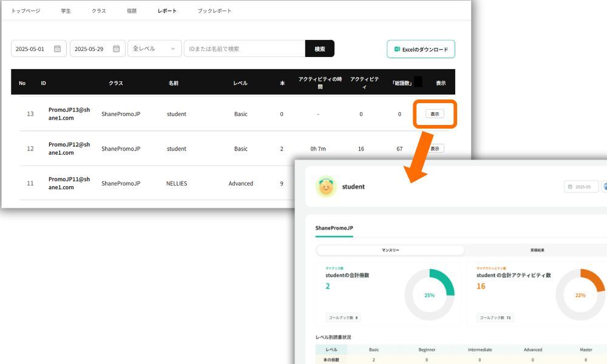Click calendar icon in 2025-05-01 start date field
The width and height of the screenshot is (607, 364).
coord(58,49)
